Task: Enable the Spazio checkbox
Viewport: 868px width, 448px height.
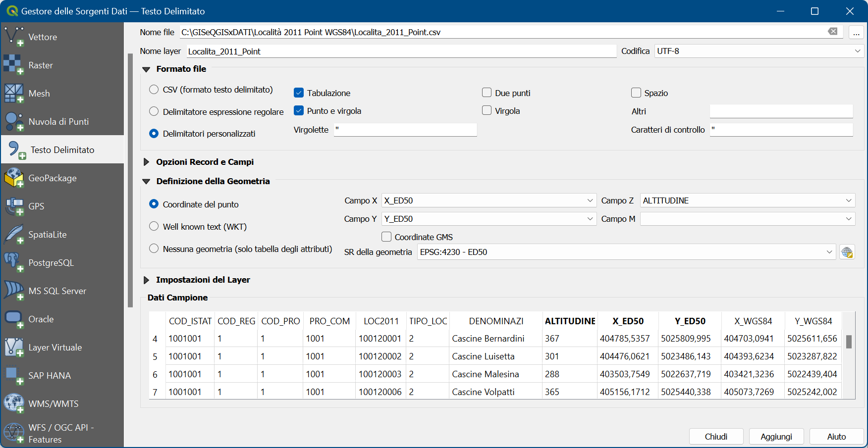Action: [636, 93]
